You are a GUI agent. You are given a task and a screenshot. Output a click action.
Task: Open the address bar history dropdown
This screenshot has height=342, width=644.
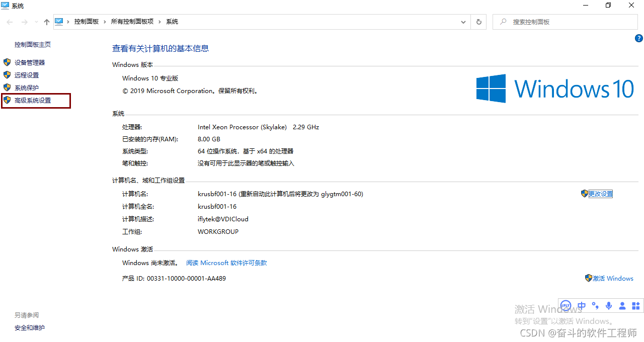point(463,22)
